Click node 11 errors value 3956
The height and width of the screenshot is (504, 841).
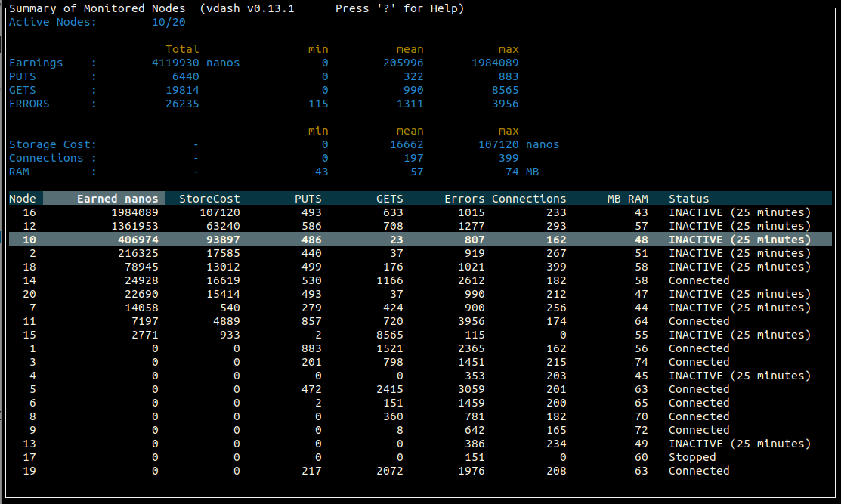[471, 321]
